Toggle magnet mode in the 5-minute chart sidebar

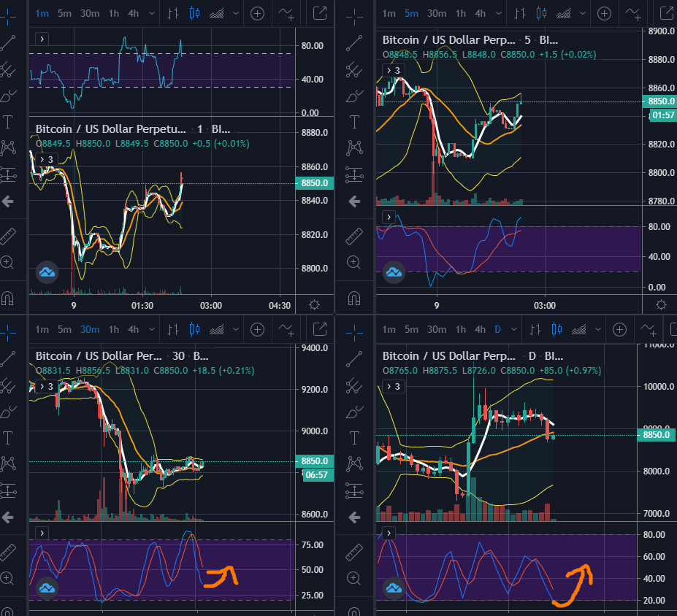click(x=354, y=298)
